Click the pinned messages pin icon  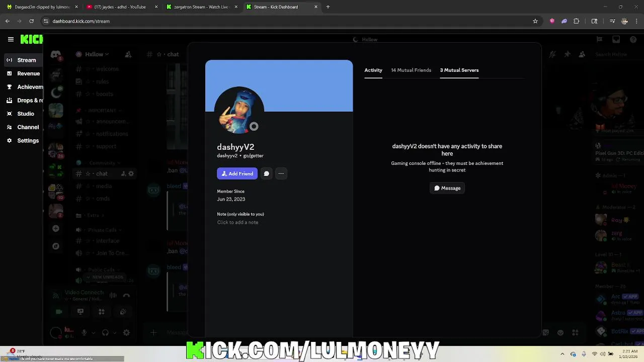click(x=567, y=54)
